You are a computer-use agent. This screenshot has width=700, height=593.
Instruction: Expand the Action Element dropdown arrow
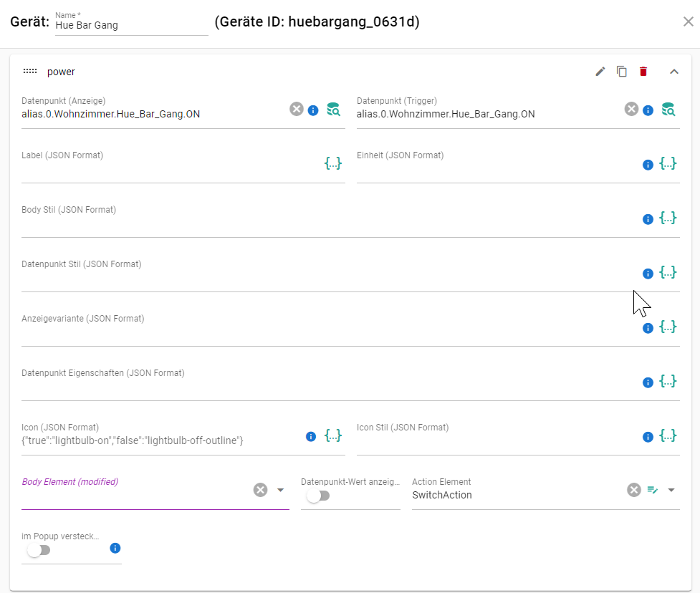pos(671,490)
